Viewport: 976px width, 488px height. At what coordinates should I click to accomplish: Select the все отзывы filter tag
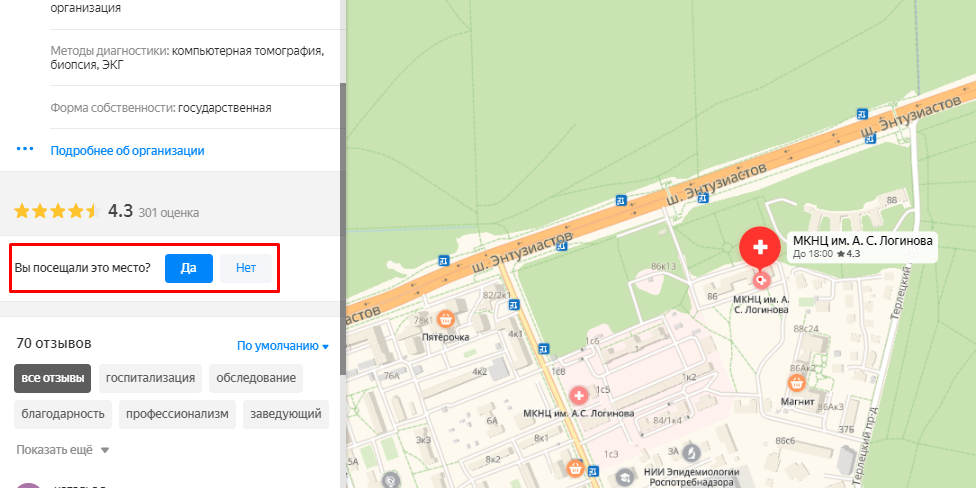(52, 378)
